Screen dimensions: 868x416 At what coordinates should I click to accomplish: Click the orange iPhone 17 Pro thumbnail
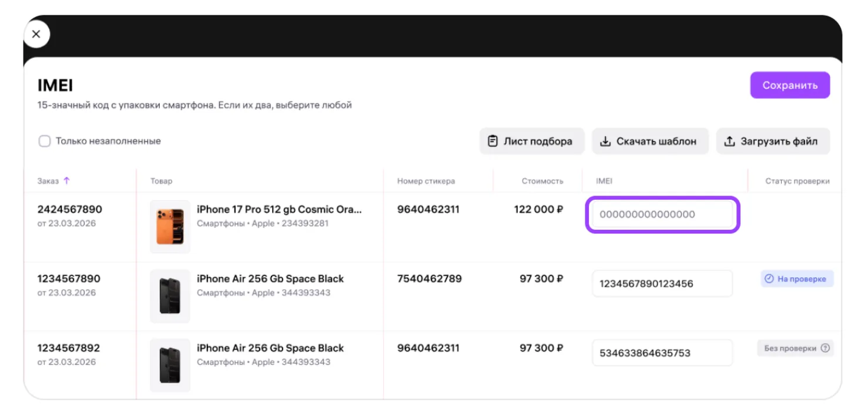point(170,227)
